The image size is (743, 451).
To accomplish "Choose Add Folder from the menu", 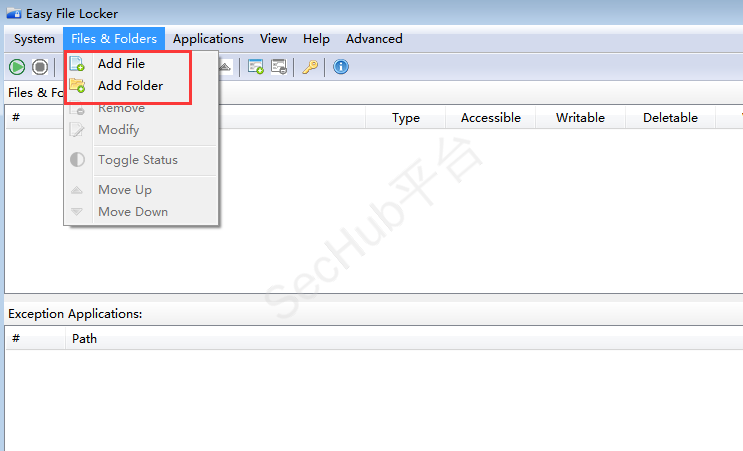I will pyautogui.click(x=141, y=86).
